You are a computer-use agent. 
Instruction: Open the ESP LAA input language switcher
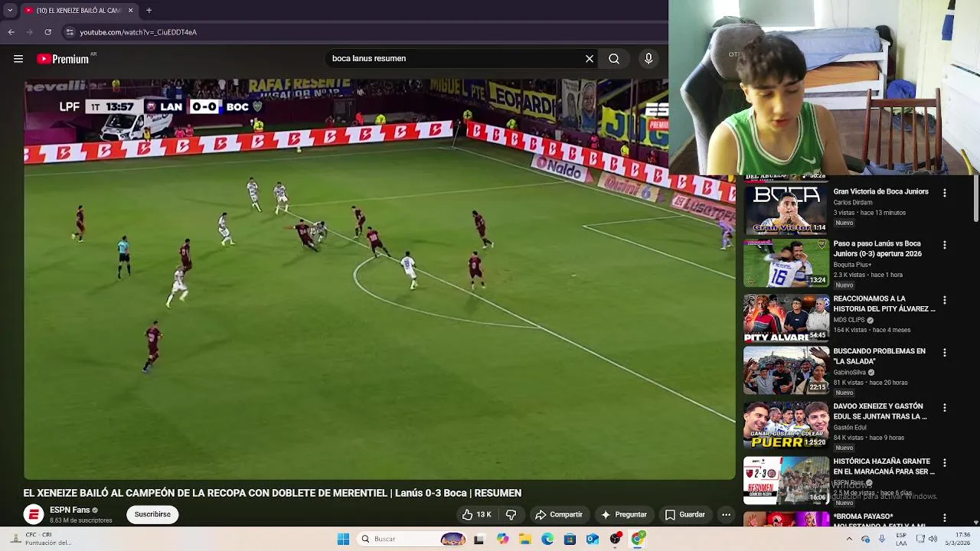(901, 540)
